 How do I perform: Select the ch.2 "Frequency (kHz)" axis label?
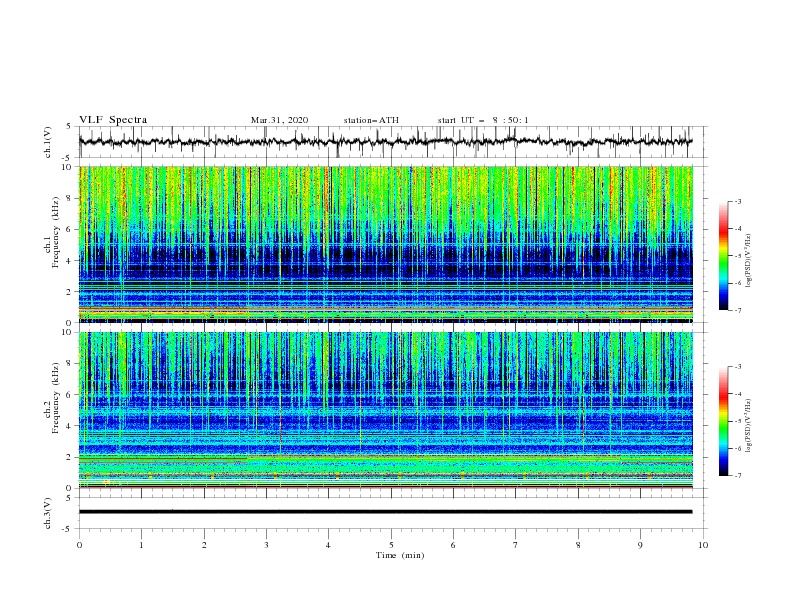[56, 398]
